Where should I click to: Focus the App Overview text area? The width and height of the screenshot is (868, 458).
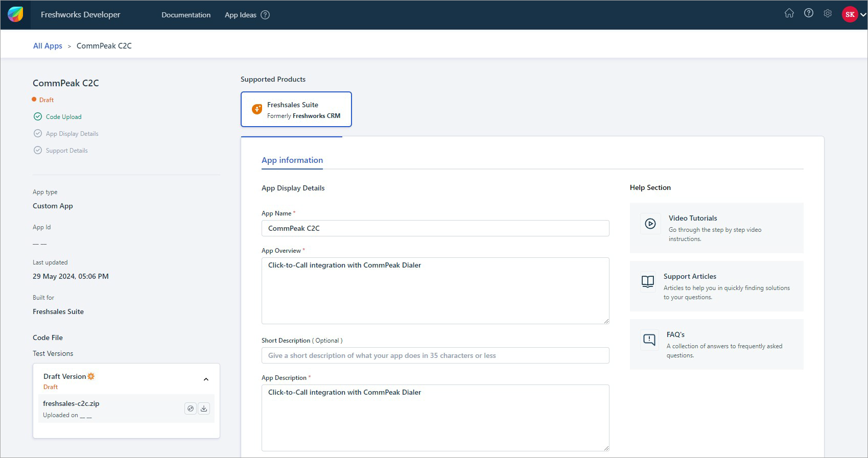[435, 291]
